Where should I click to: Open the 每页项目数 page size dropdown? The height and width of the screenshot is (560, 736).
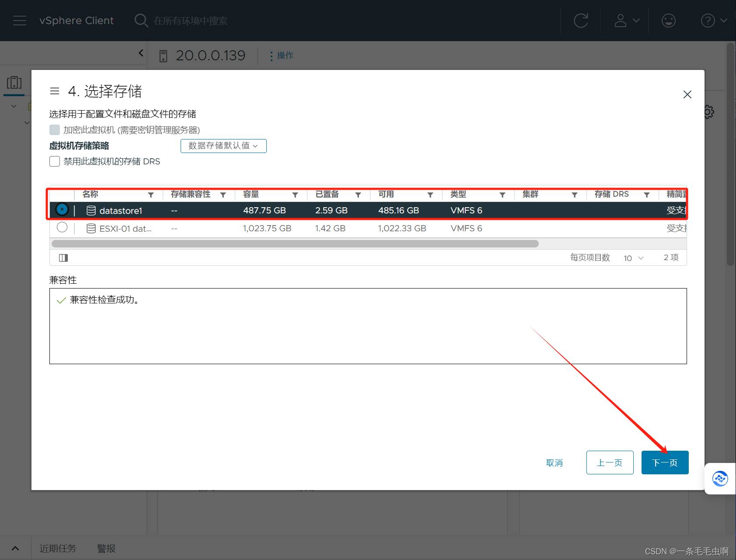(633, 258)
